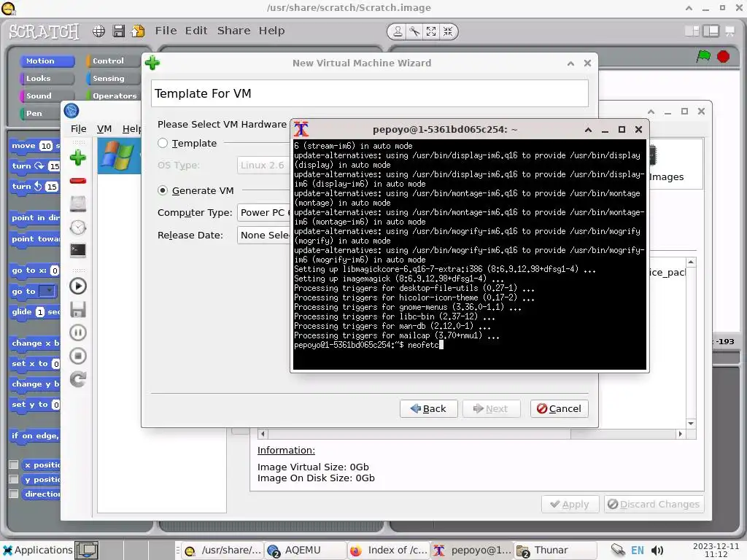Click the wizard Next button
The height and width of the screenshot is (560, 747).
coord(491,408)
